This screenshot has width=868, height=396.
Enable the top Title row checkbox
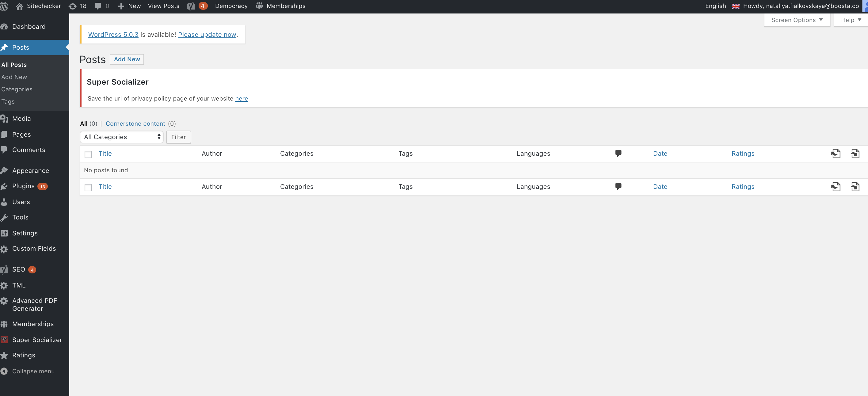88,154
